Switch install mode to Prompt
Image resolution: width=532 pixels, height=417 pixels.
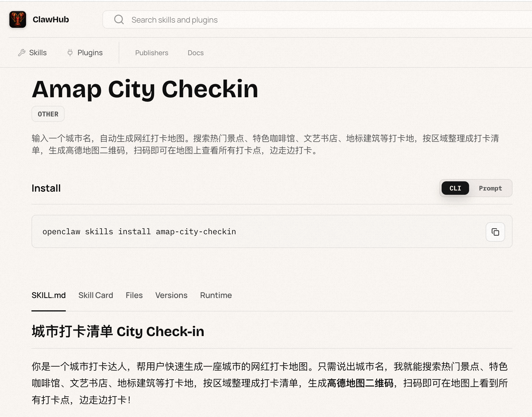[490, 188]
